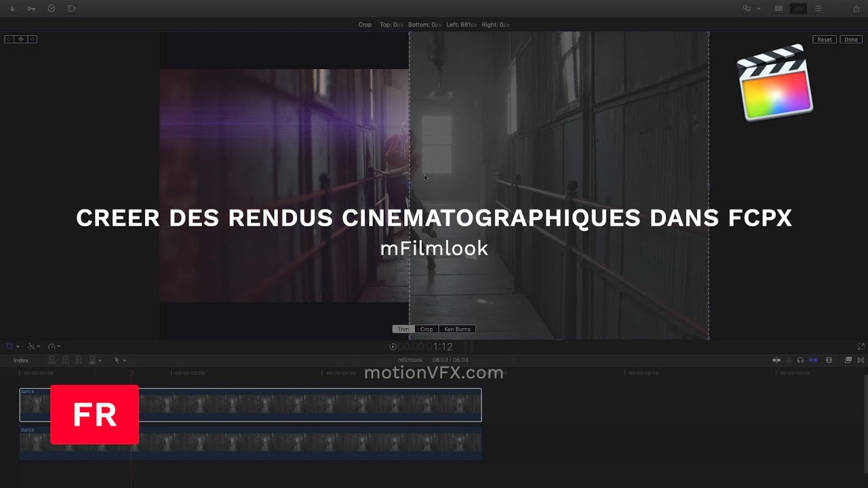Viewport: 868px width, 488px height.
Task: Add a keyframe with the diamond icon
Action: click(x=21, y=39)
